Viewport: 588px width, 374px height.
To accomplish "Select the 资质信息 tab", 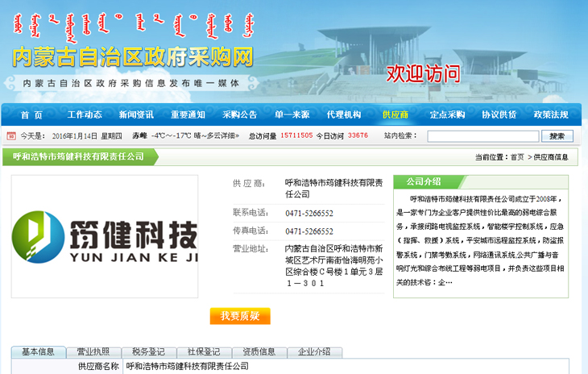I will pos(259,352).
